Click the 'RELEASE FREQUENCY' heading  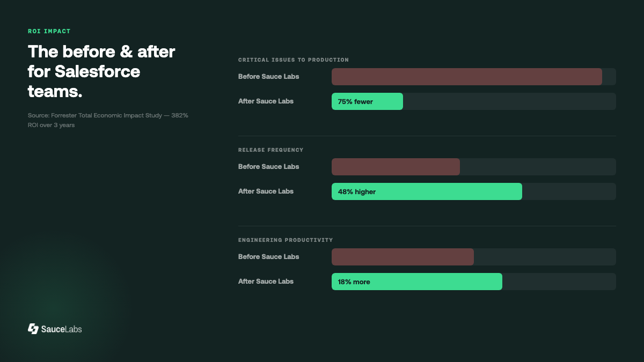271,150
